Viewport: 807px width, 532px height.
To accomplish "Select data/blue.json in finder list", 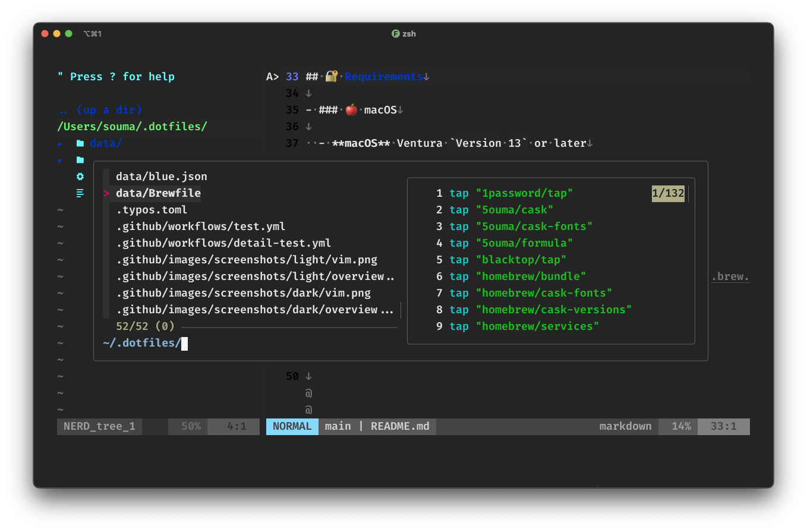I will pos(162,177).
